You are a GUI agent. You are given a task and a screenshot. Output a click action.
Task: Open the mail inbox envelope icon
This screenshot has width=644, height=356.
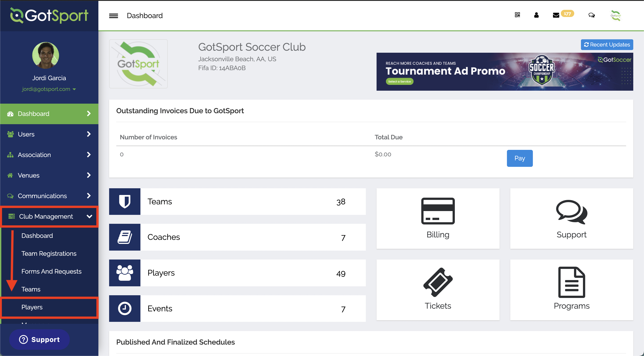pyautogui.click(x=556, y=15)
